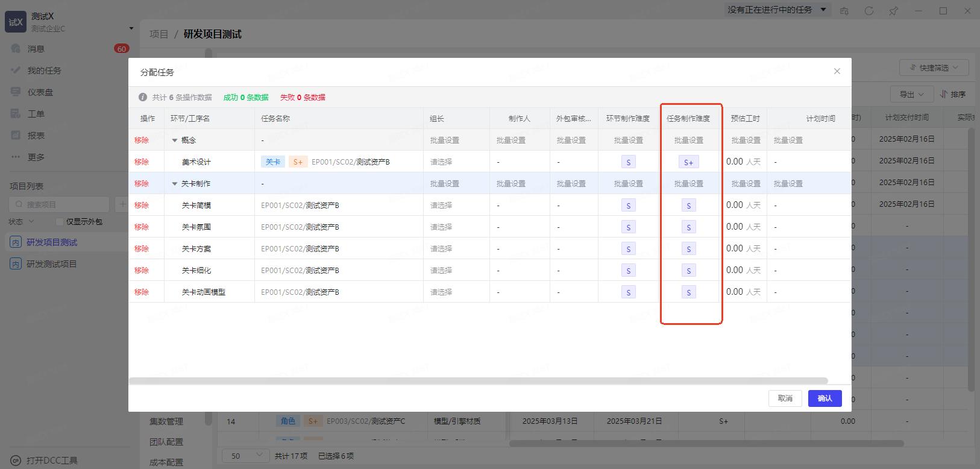Open the 仪表盘 dashboard icon in sidebar
This screenshot has height=469, width=980.
point(16,92)
